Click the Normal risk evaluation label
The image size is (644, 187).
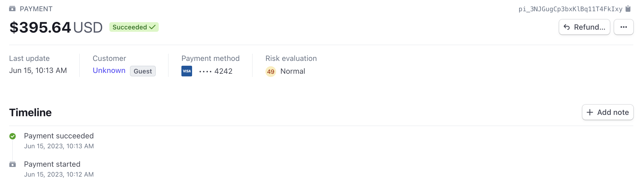coord(293,71)
